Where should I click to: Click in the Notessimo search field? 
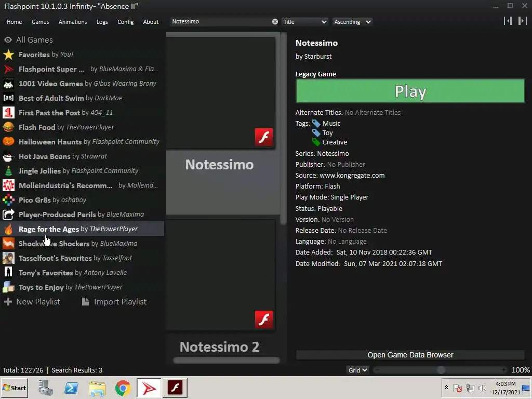coord(220,22)
